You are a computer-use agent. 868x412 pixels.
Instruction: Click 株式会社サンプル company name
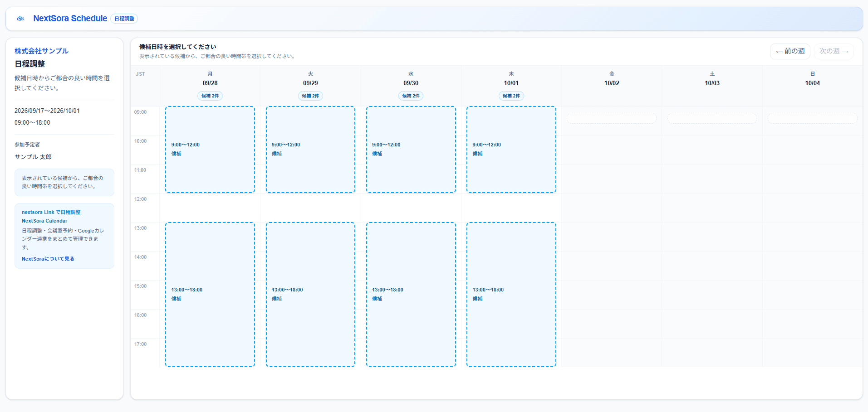coord(41,51)
